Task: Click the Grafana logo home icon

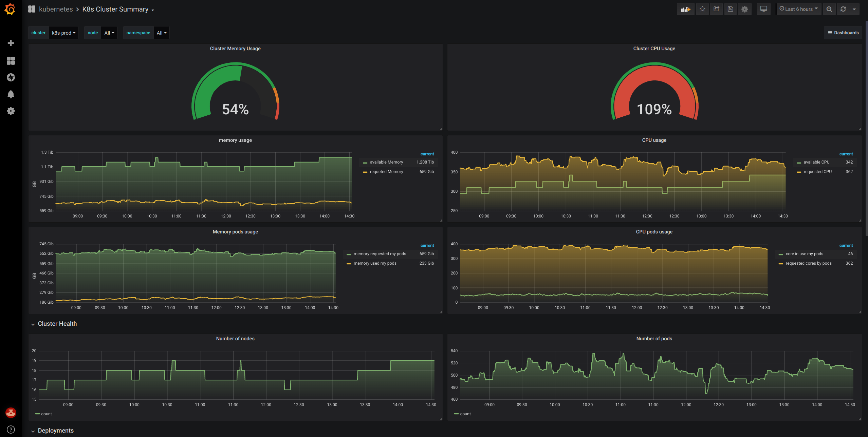Action: pyautogui.click(x=10, y=9)
